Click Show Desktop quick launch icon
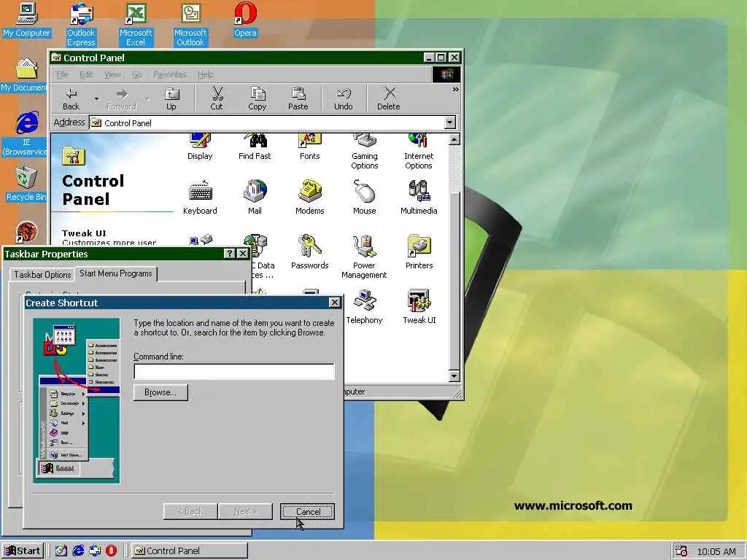The width and height of the screenshot is (747, 560). pyautogui.click(x=61, y=551)
